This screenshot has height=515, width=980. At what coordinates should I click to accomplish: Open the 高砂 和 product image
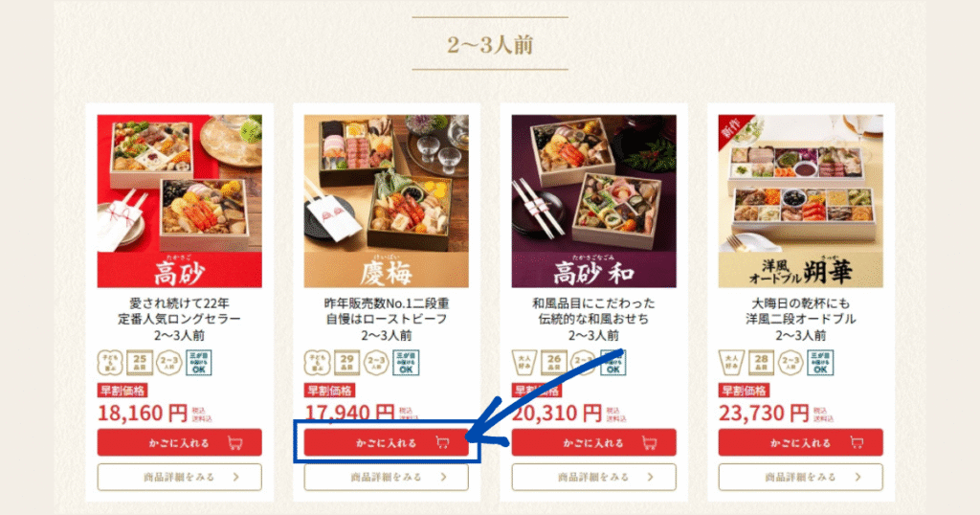click(x=593, y=201)
